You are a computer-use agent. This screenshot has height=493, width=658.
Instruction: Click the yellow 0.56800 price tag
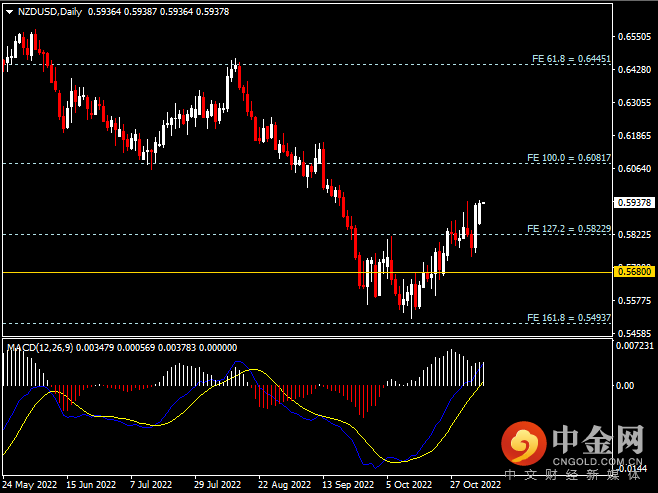point(634,271)
